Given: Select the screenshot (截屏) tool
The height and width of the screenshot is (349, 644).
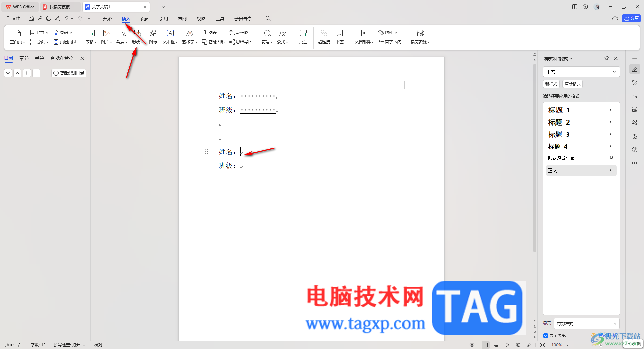Looking at the screenshot, I should [122, 37].
